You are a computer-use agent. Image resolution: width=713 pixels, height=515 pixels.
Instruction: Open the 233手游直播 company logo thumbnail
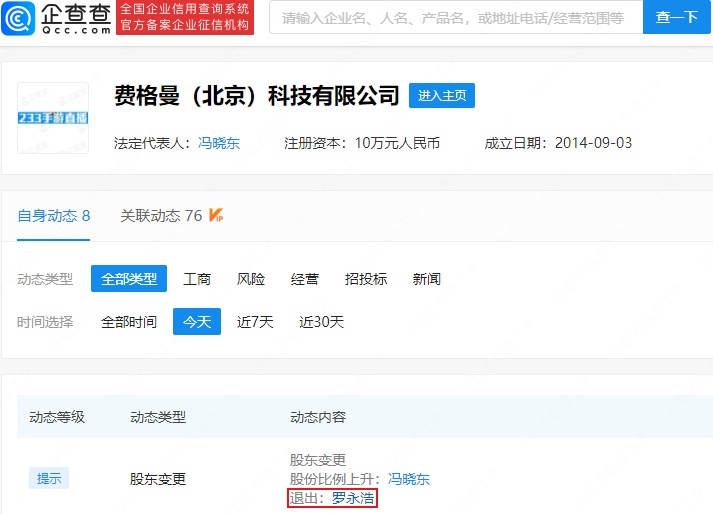click(53, 118)
